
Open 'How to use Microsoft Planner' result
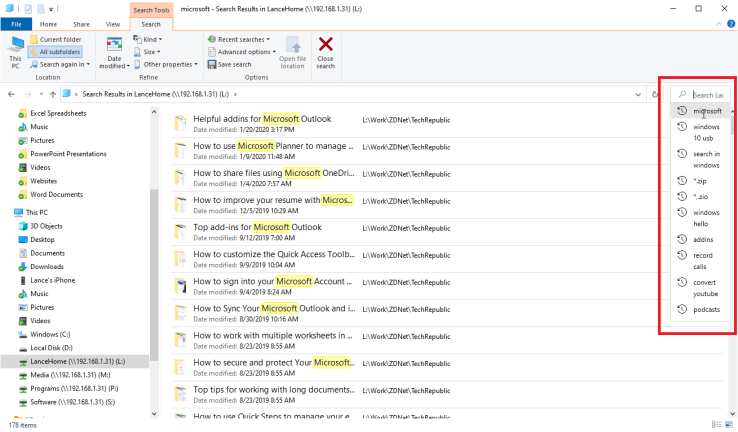pyautogui.click(x=273, y=146)
